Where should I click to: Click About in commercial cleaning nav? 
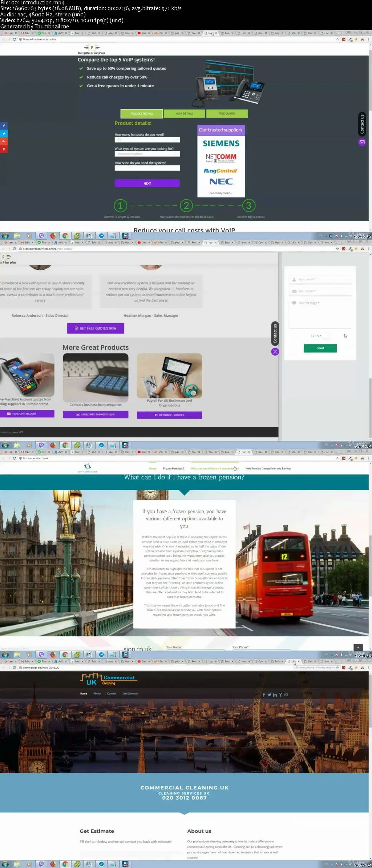[97, 693]
